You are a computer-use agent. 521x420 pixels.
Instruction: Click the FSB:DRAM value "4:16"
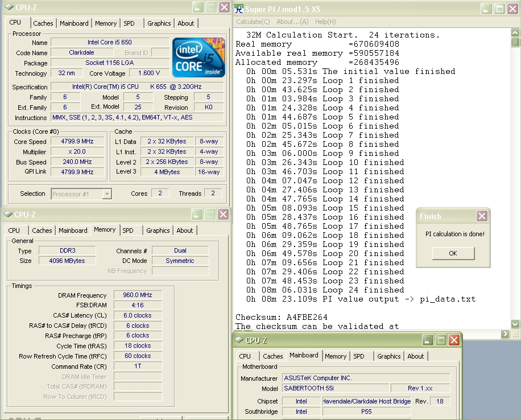138,305
